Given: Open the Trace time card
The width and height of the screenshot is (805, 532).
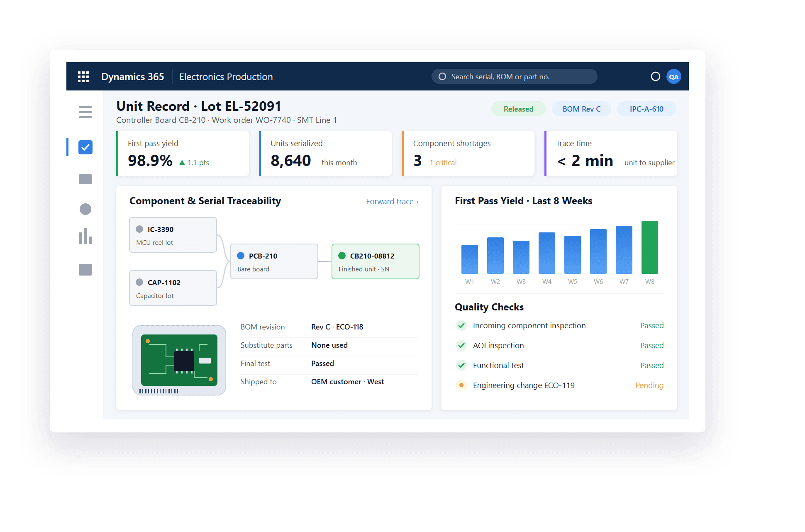Looking at the screenshot, I should [x=611, y=154].
